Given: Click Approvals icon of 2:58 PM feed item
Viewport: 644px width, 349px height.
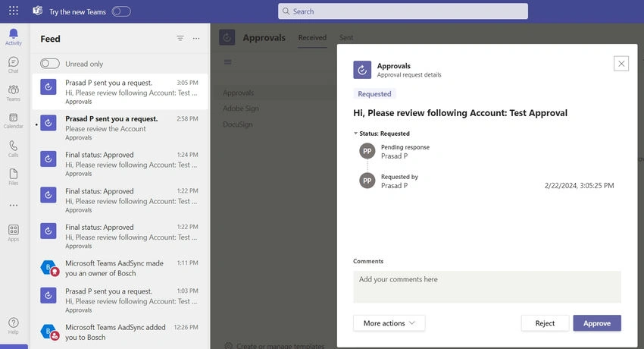Looking at the screenshot, I should 48,122.
